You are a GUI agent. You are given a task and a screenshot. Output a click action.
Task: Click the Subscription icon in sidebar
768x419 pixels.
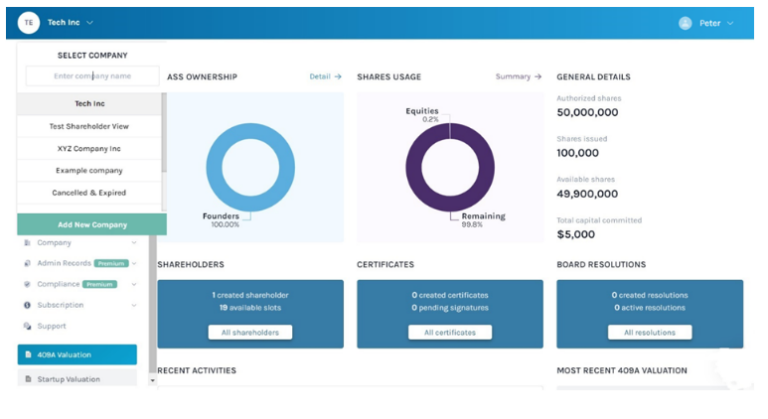27,305
